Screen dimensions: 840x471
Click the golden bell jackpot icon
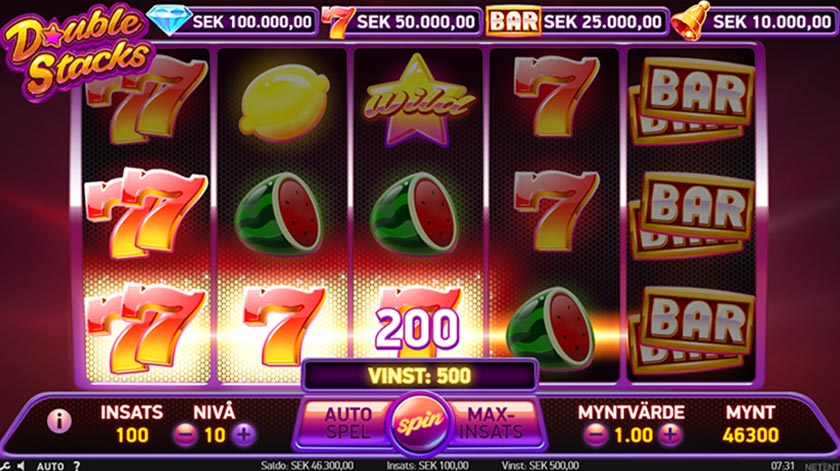tap(690, 20)
